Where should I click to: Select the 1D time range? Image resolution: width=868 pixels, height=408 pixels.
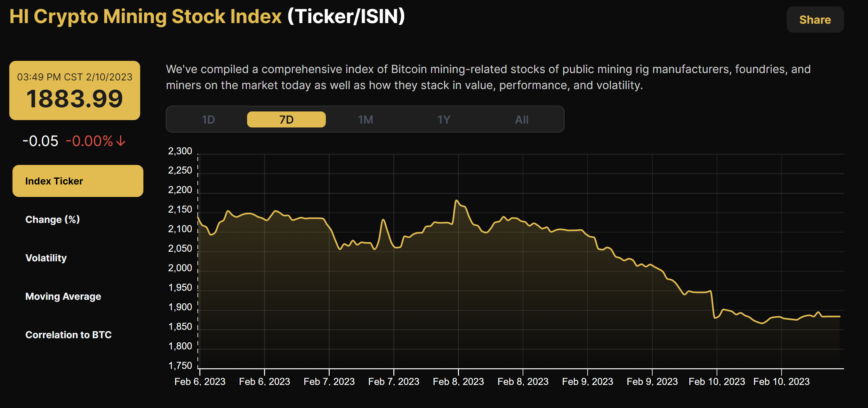click(209, 119)
